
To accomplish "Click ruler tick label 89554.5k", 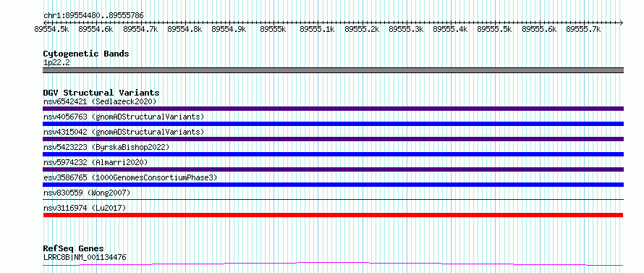I will click(51, 29).
